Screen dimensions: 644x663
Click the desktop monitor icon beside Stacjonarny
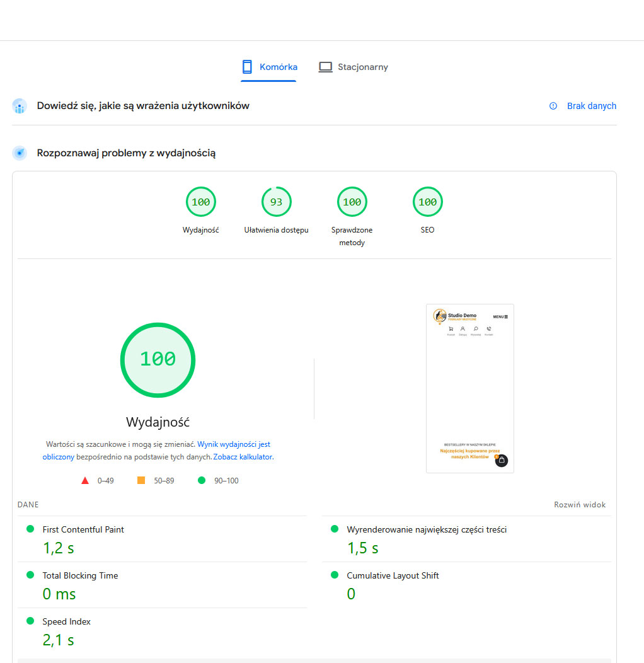coord(325,66)
